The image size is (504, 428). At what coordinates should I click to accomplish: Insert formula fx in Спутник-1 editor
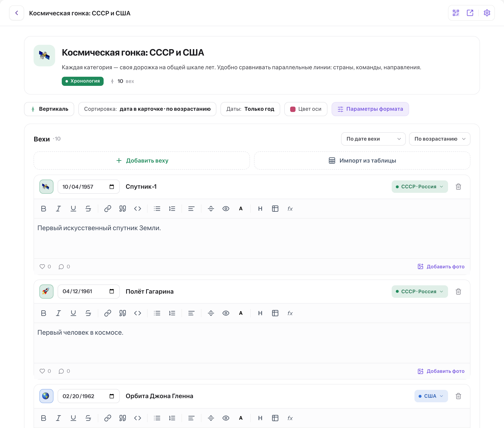[290, 209]
